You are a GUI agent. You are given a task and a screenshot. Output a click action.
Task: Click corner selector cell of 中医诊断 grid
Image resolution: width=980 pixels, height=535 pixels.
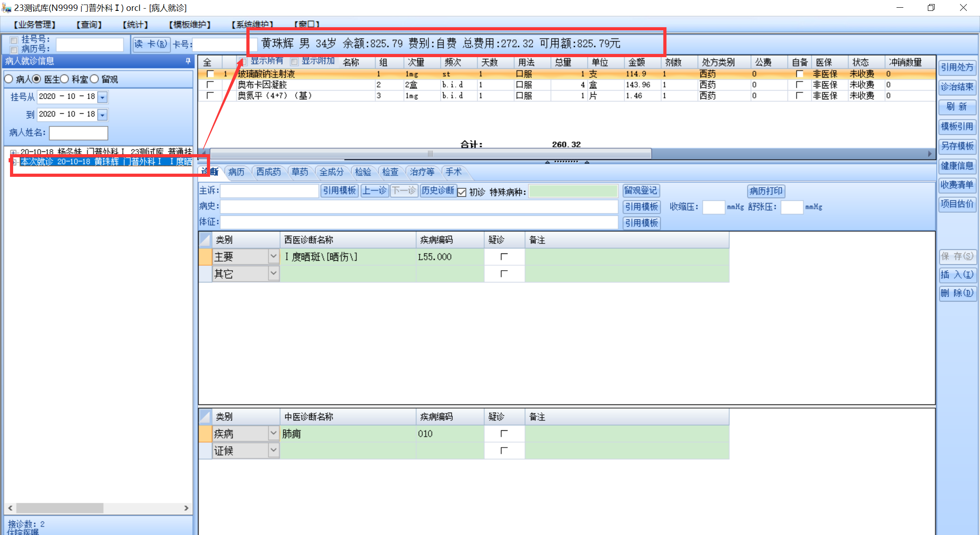pos(205,416)
